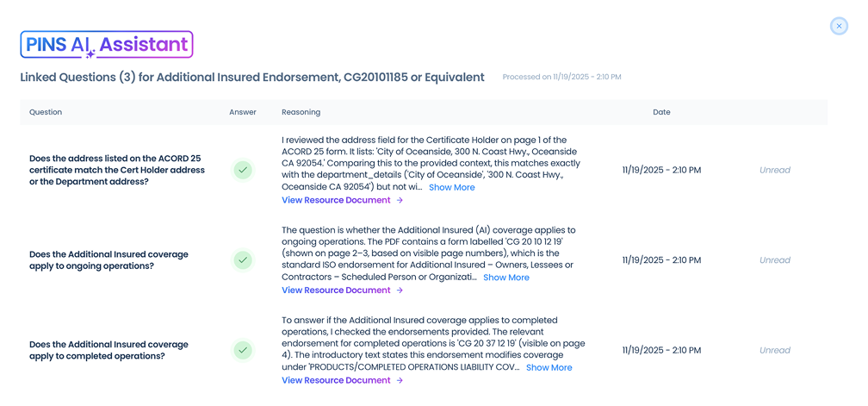The width and height of the screenshot is (868, 406).
Task: Click Unread status for ACORD 25 address question
Action: click(774, 170)
